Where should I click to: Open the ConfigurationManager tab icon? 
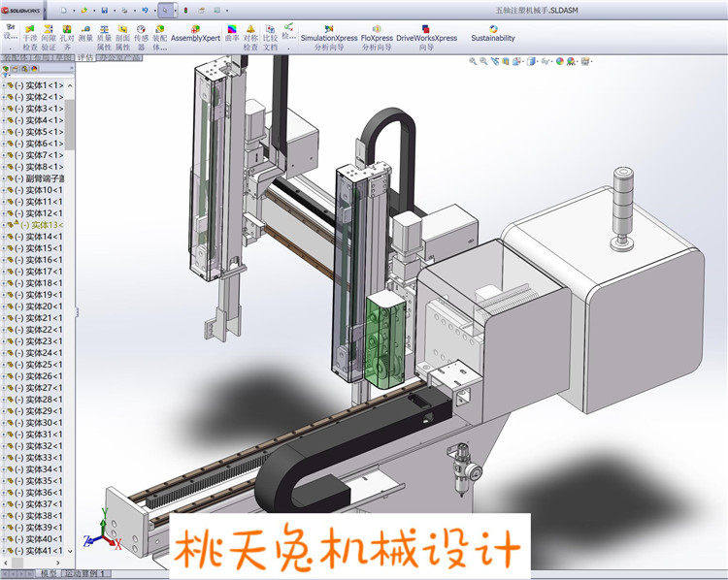coord(24,69)
